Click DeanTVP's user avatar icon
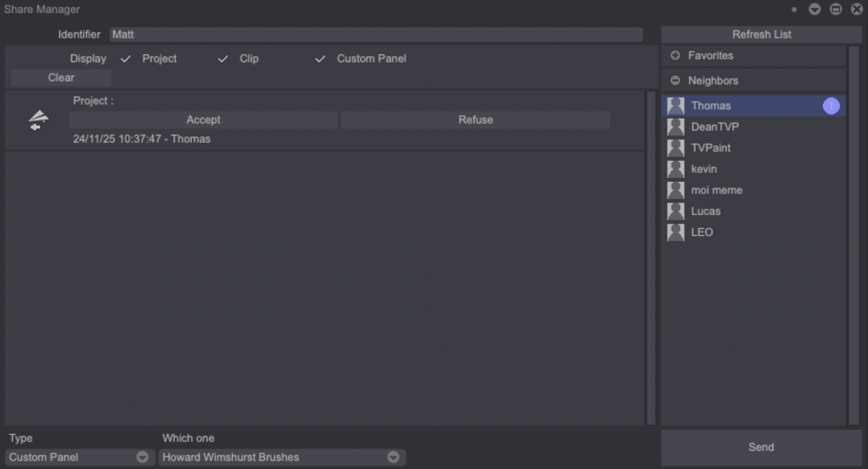868x469 pixels. [675, 127]
